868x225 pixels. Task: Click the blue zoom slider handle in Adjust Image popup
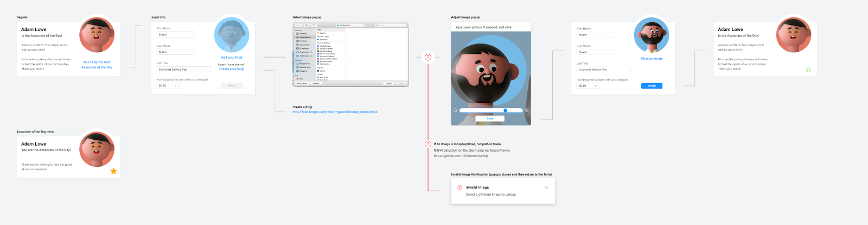[505, 110]
